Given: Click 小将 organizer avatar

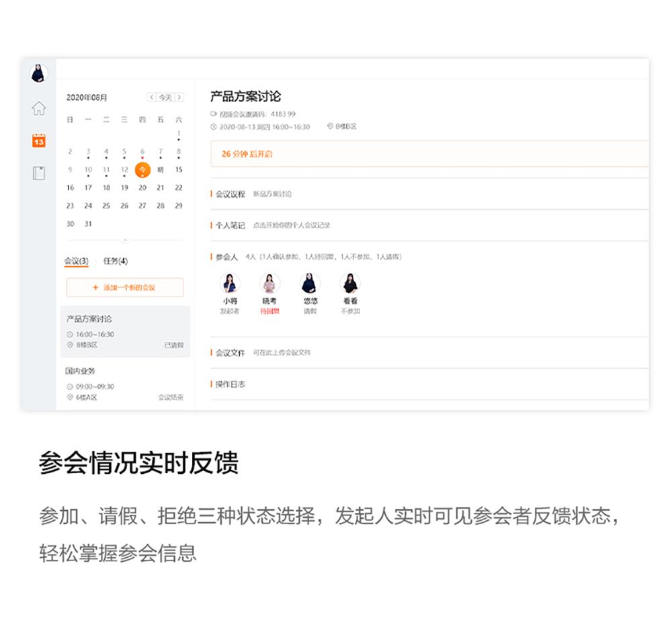Looking at the screenshot, I should coord(230,283).
